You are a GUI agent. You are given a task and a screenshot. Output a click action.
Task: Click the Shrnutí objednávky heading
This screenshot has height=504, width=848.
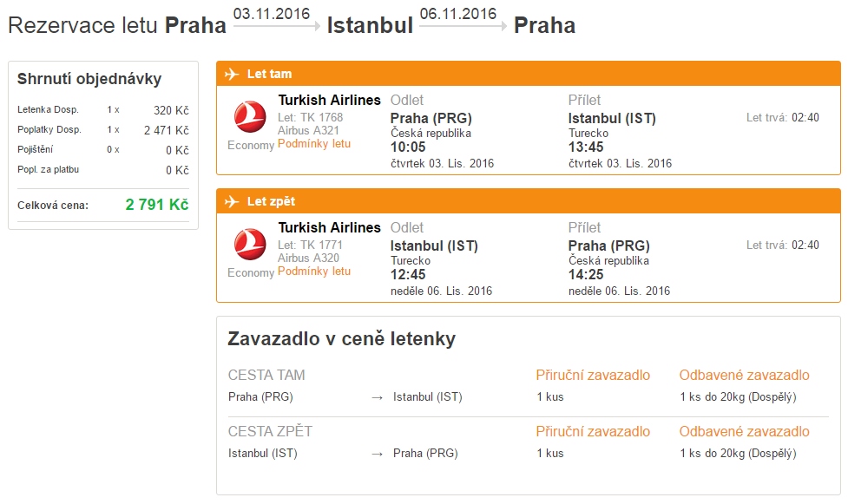(89, 79)
